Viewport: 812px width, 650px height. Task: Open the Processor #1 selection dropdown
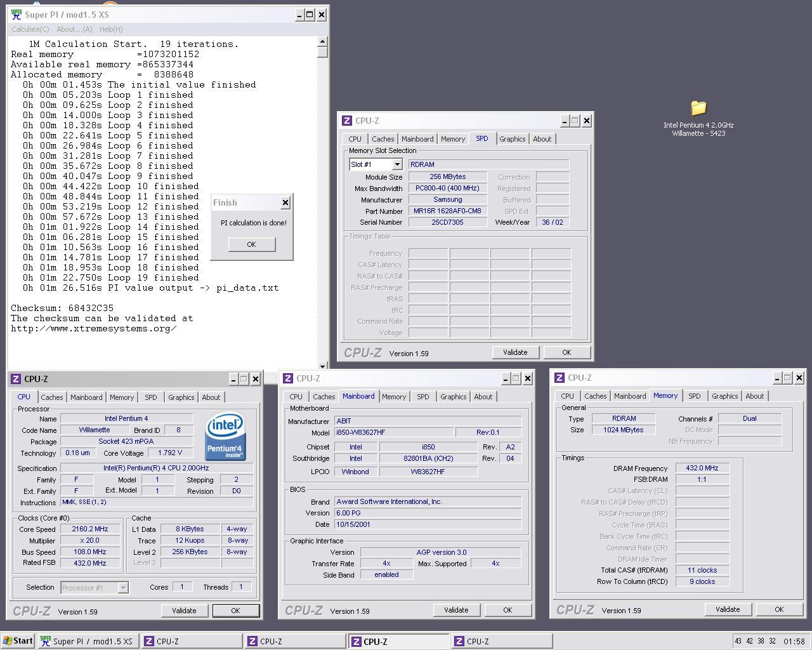tap(123, 588)
